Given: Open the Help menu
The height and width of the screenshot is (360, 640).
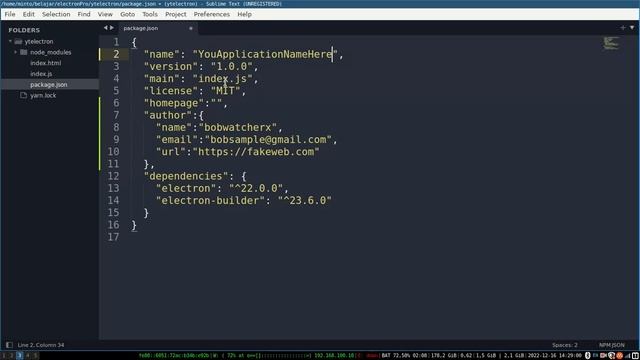Looking at the screenshot, I should point(244,14).
